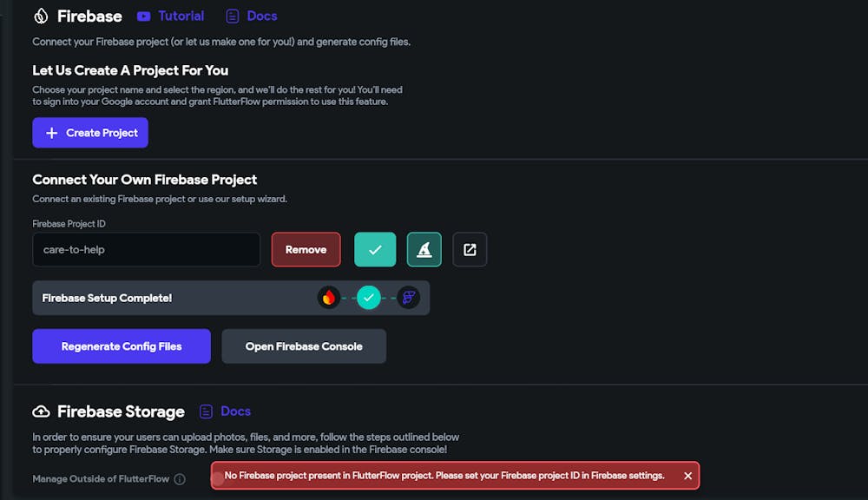Launch the Firebase setup wizard icon
This screenshot has width=868, height=500.
pyautogui.click(x=424, y=250)
